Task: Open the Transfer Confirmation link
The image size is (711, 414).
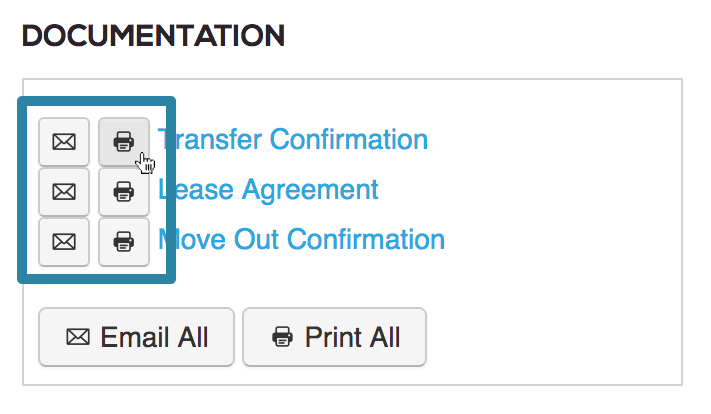Action: pos(292,139)
